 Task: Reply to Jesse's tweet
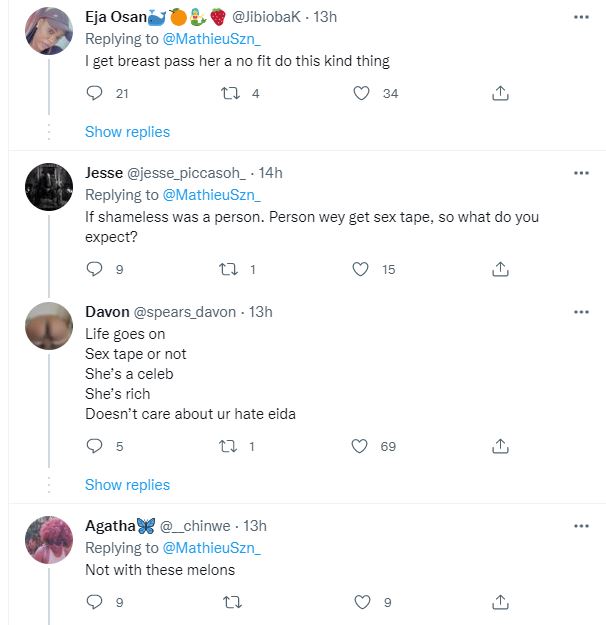pos(95,269)
